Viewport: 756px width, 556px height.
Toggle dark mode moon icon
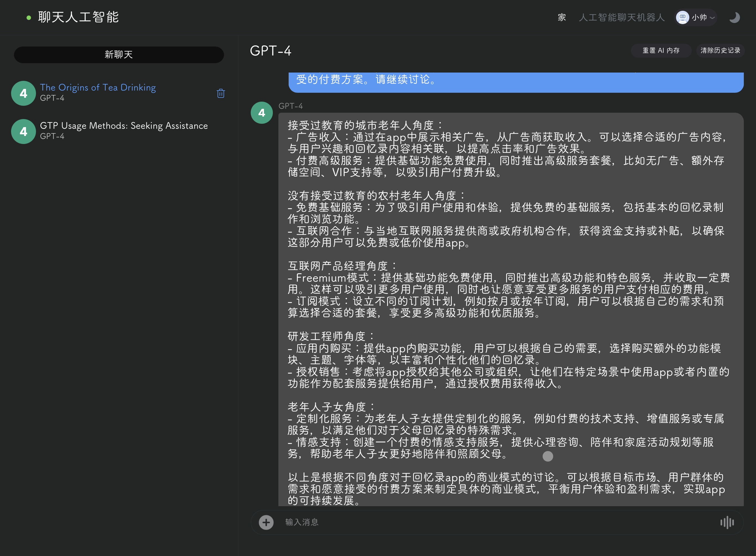coord(734,17)
